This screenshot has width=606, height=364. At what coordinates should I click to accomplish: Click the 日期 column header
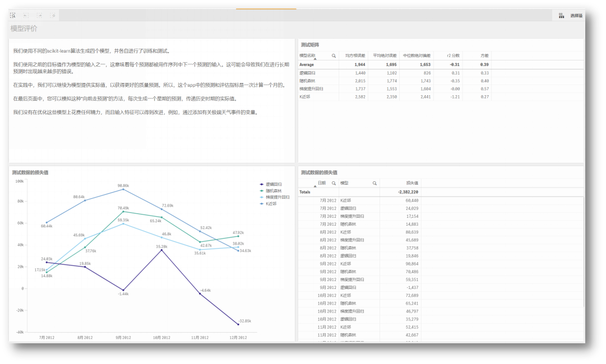pos(322,183)
